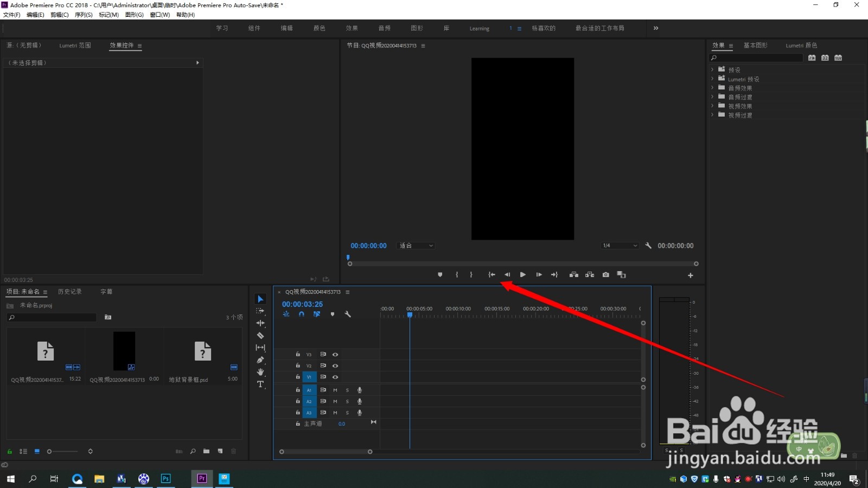Image resolution: width=868 pixels, height=488 pixels.
Task: Export frame with camera icon
Action: [606, 275]
